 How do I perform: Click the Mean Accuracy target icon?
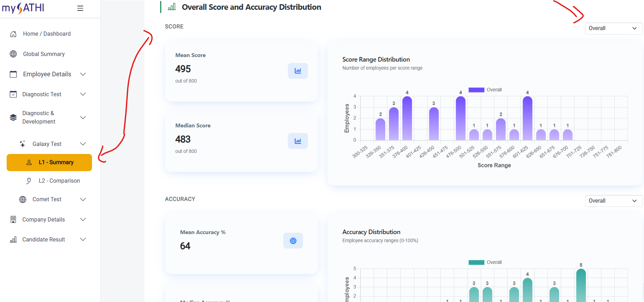293,241
